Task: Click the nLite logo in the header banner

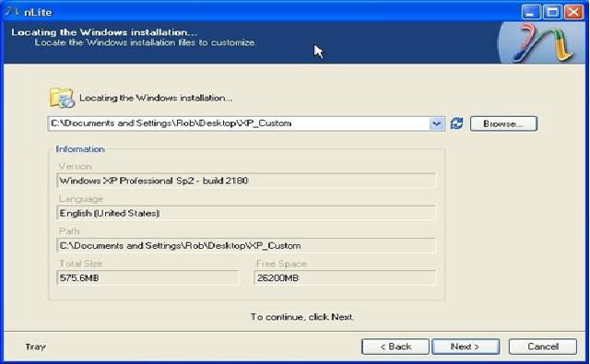Action: click(x=543, y=43)
